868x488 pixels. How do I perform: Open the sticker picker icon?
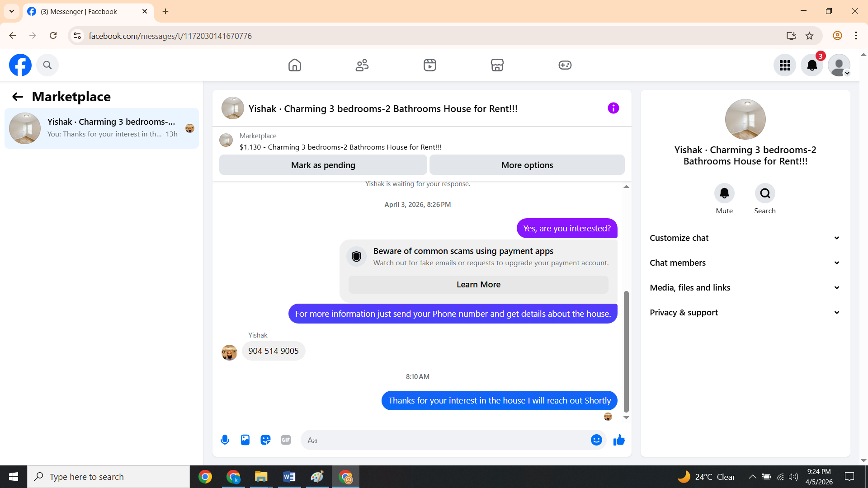pos(265,440)
